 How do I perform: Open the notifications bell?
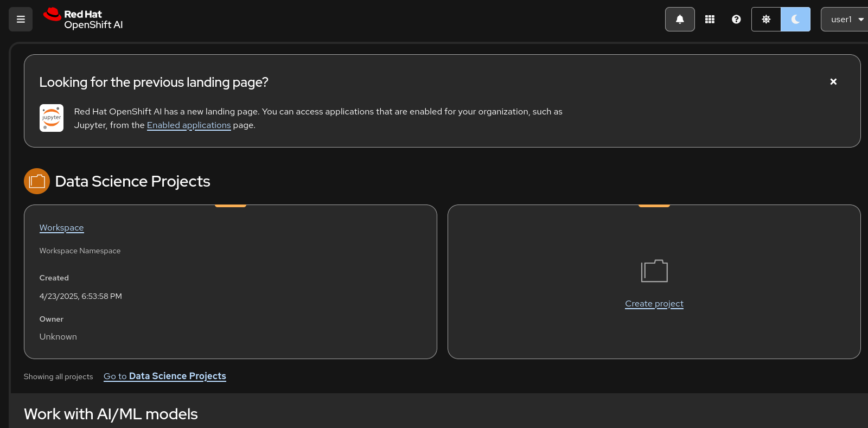[680, 20]
